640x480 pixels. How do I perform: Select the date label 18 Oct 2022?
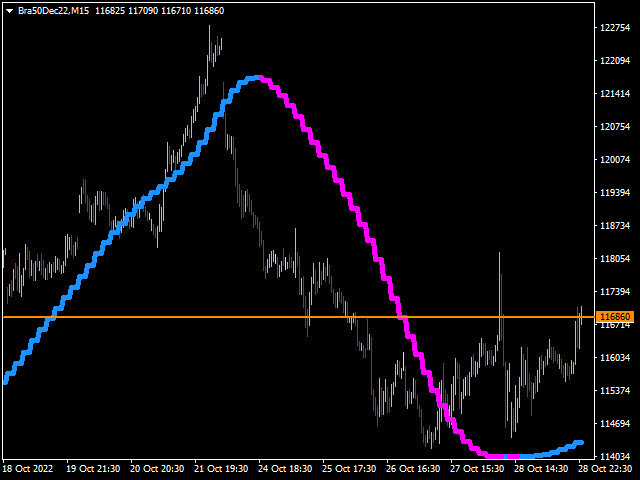pyautogui.click(x=28, y=469)
